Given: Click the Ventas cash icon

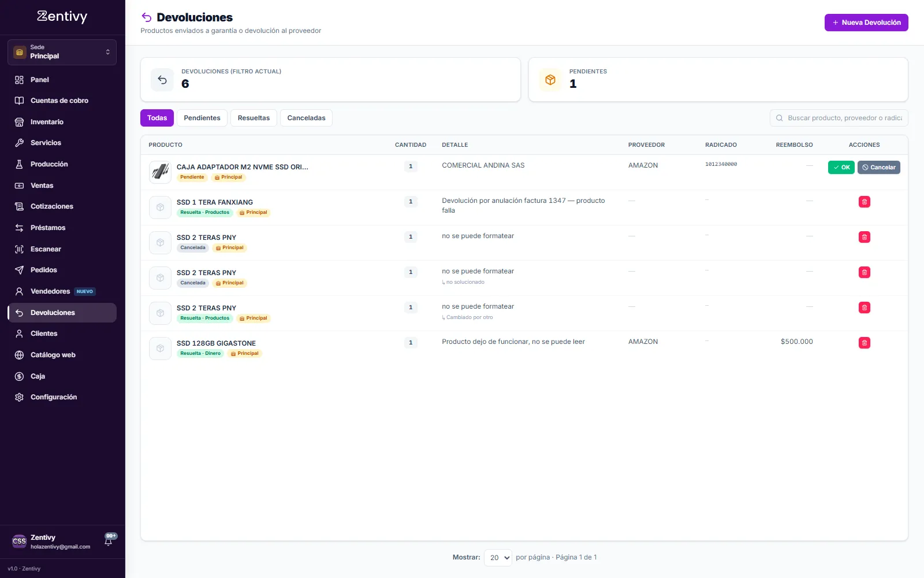Looking at the screenshot, I should coord(19,186).
